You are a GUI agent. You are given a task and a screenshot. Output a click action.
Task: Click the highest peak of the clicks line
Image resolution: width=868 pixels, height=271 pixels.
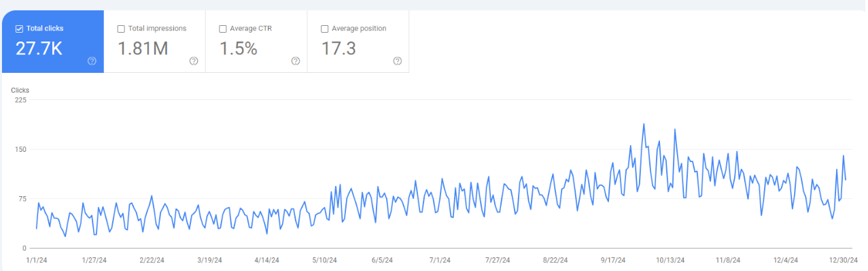click(x=643, y=124)
